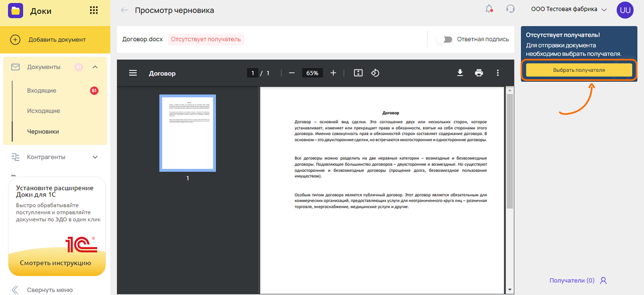Viewport: 644px width, 295px height.
Task: Click the page number input field
Action: [253, 73]
